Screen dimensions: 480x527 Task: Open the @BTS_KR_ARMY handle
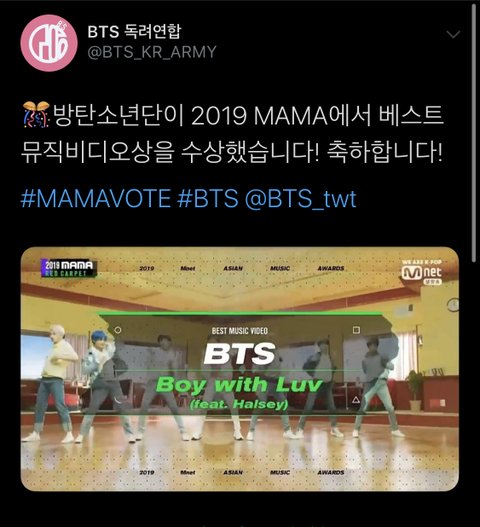pyautogui.click(x=152, y=52)
